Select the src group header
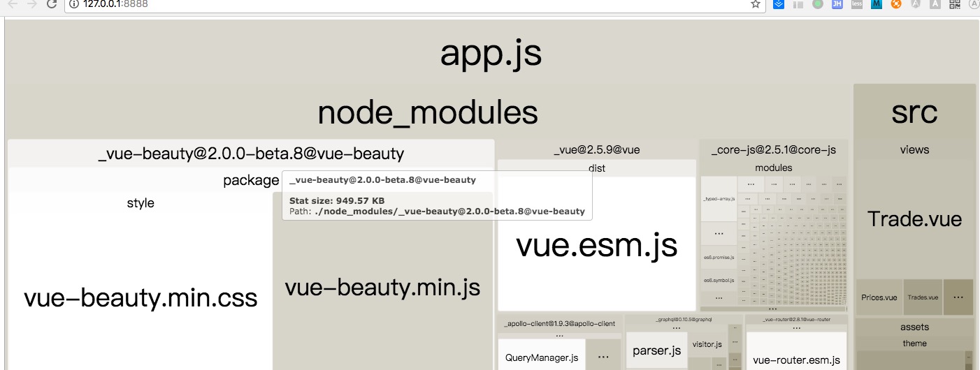 [914, 112]
